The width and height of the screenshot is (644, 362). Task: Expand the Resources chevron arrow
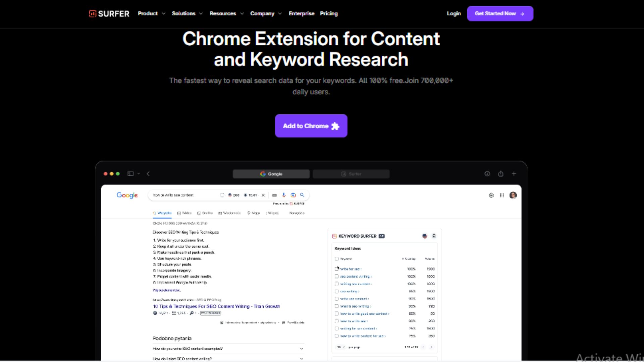242,14
